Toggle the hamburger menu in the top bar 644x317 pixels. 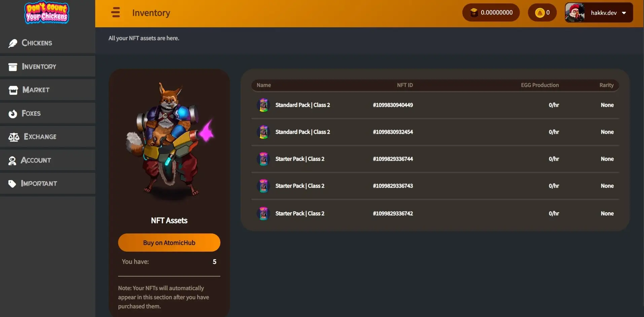pos(116,12)
